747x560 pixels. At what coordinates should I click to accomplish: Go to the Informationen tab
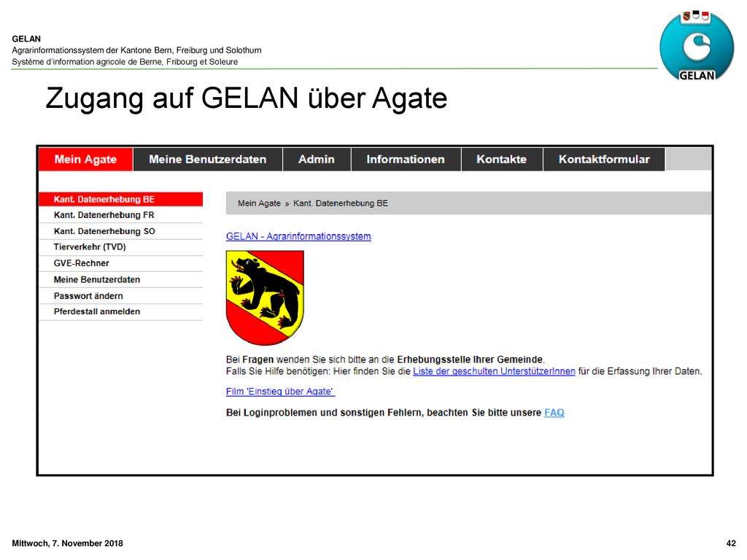(406, 159)
